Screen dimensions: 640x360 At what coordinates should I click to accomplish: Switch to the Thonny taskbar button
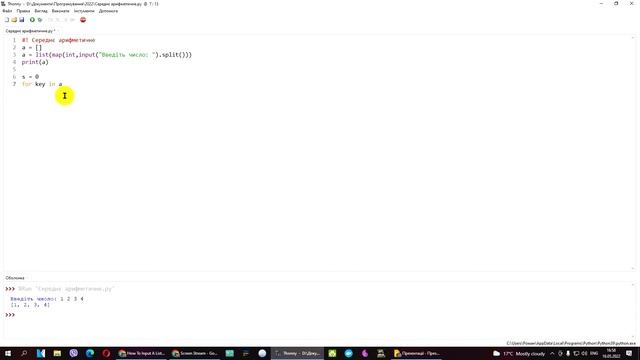click(297, 353)
